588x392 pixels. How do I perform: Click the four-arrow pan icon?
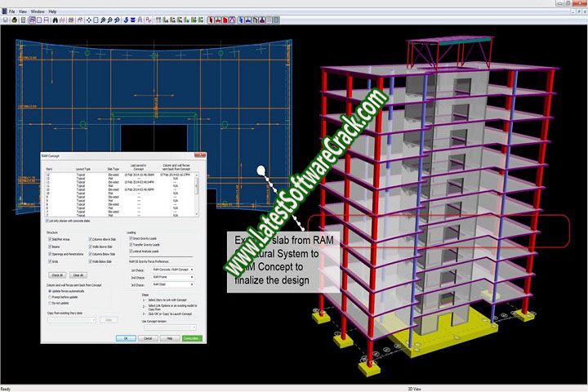click(x=88, y=20)
